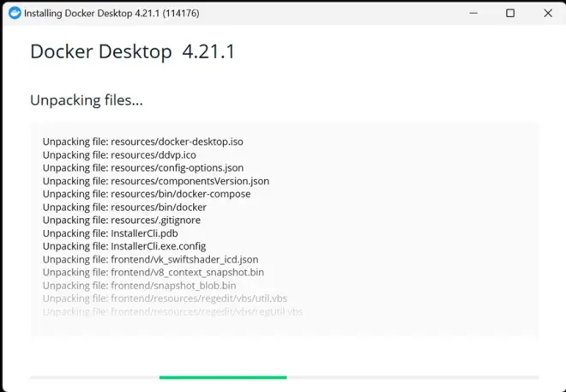
Task: Select the resources/docker-desktop.iso log line
Action: point(143,142)
